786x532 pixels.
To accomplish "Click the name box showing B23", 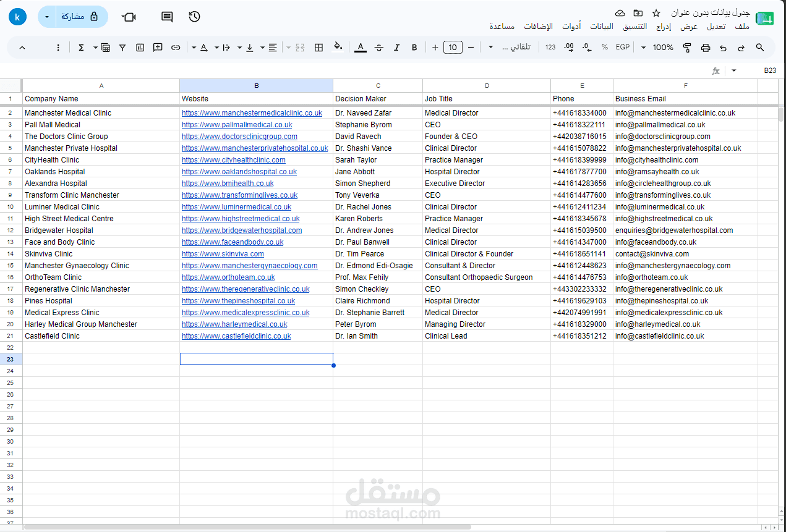I will [x=770, y=71].
